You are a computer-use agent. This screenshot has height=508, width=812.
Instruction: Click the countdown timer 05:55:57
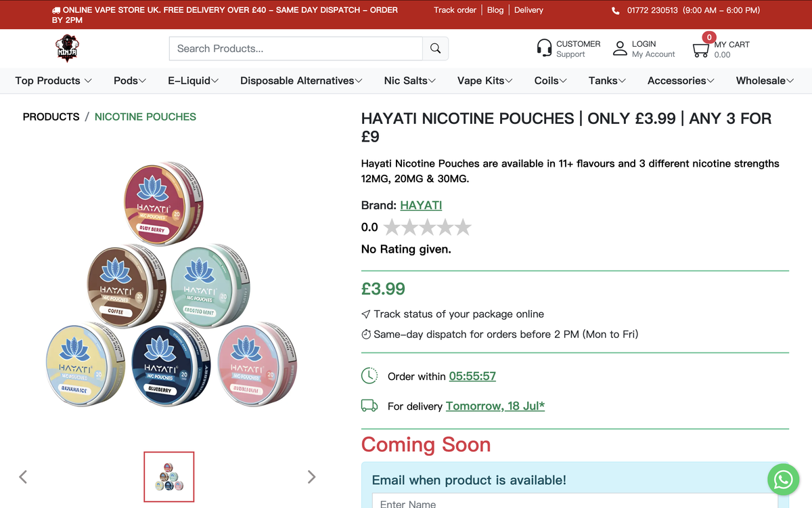coord(472,376)
